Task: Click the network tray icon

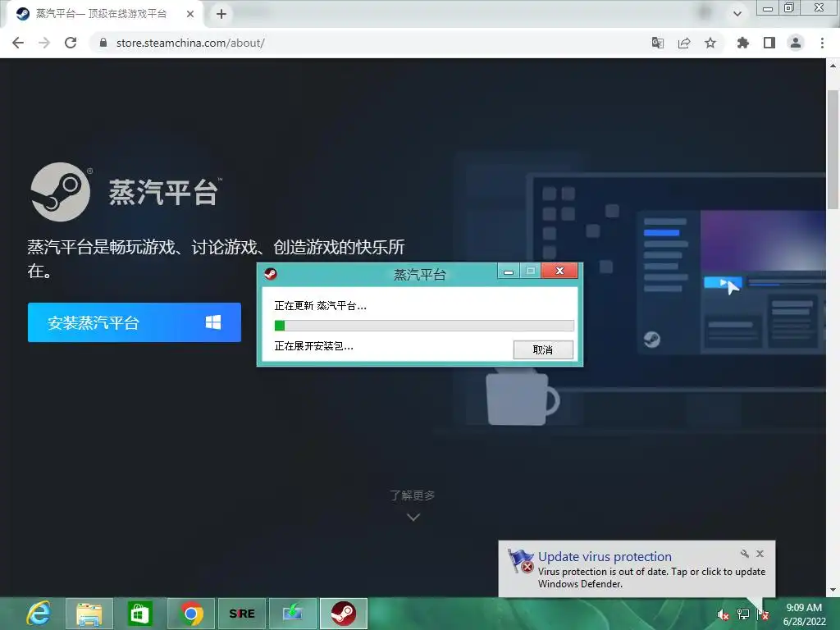Action: coord(743,614)
